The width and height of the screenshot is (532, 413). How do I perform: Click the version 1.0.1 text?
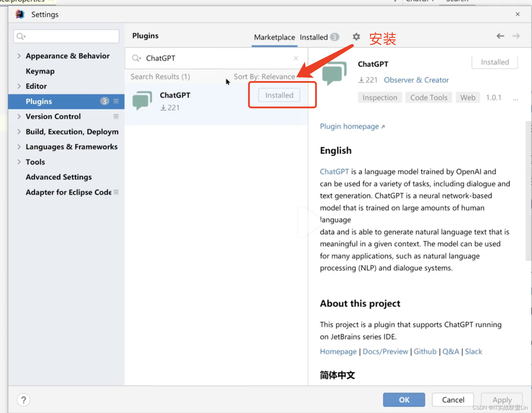coord(494,97)
